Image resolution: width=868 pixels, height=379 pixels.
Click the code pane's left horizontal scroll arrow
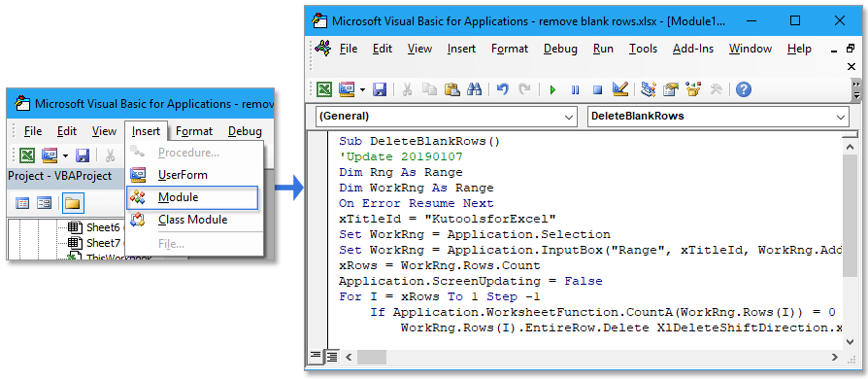click(350, 357)
